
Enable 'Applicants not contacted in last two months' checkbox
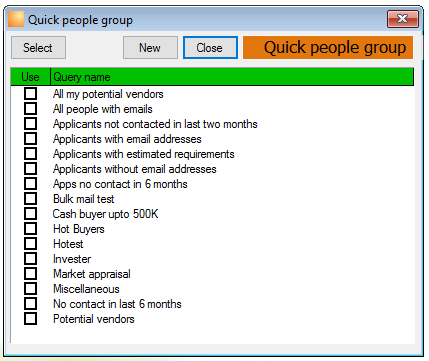(30, 124)
